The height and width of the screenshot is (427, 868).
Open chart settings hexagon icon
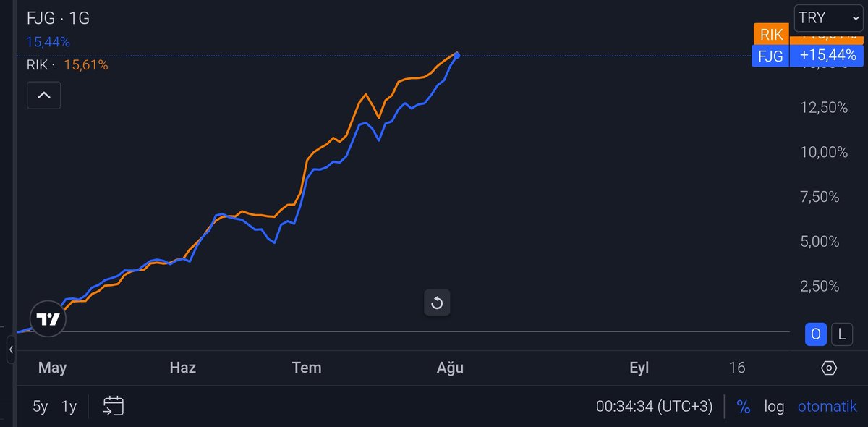click(829, 368)
